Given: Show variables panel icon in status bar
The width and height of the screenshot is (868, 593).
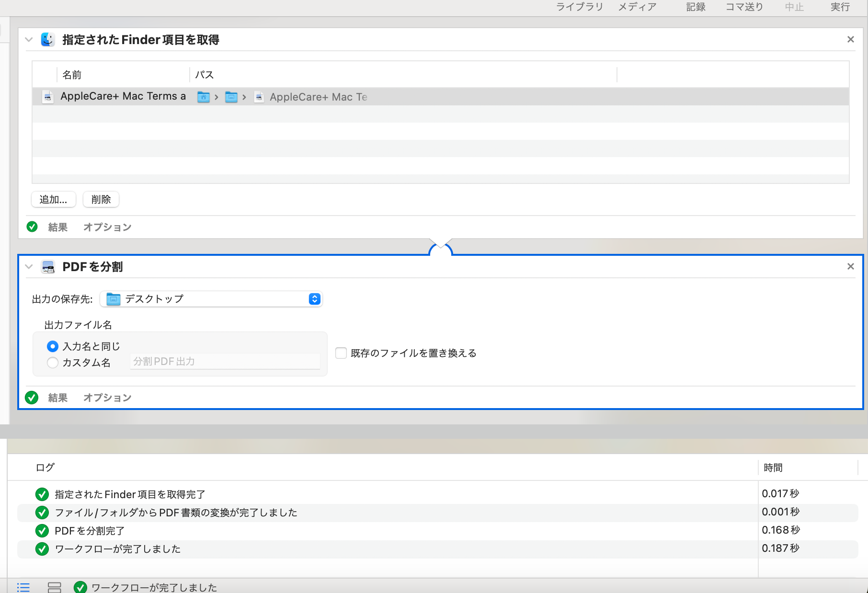Looking at the screenshot, I should [x=55, y=587].
